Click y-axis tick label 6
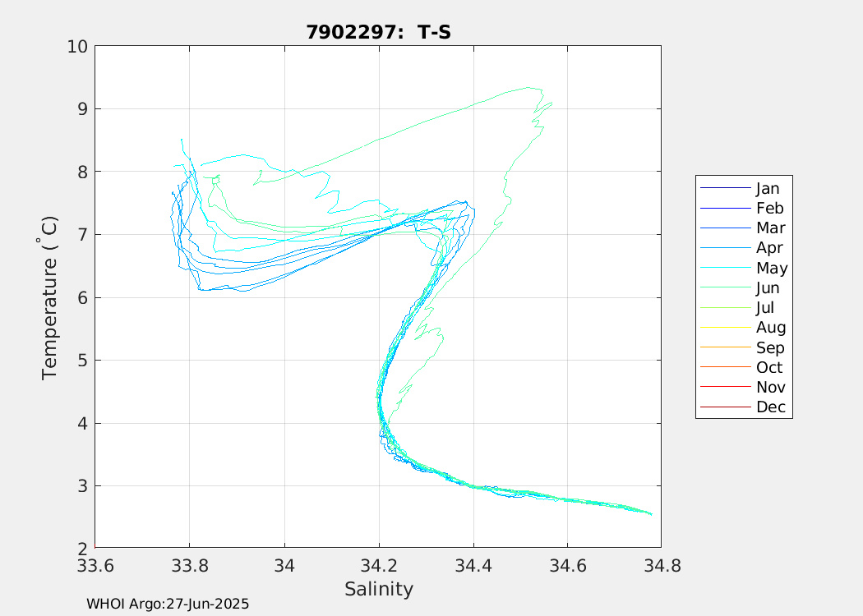Viewport: 863px width, 616px height. [82, 297]
